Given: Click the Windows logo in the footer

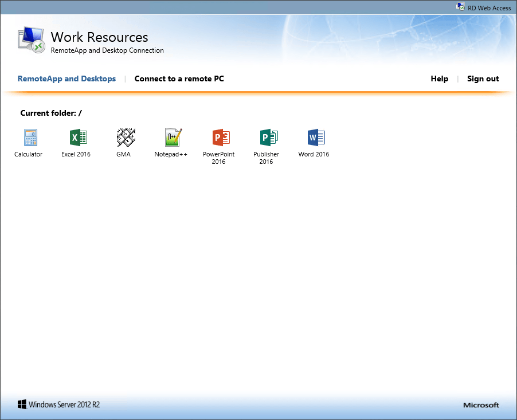Looking at the screenshot, I should pyautogui.click(x=21, y=404).
